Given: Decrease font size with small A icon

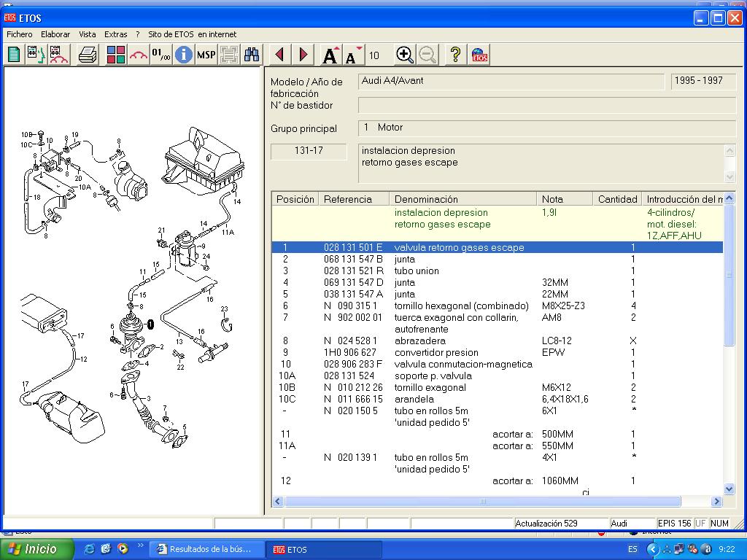Looking at the screenshot, I should pos(353,55).
